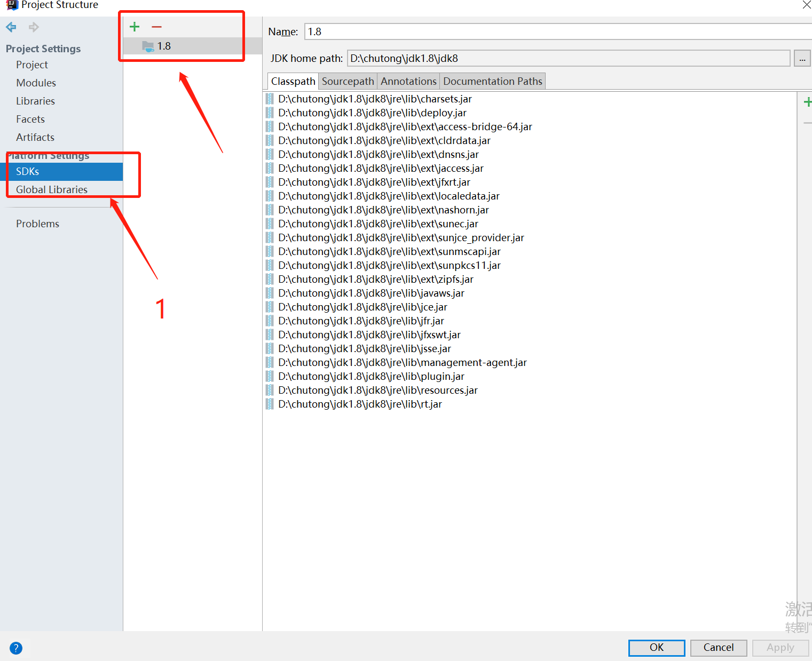The image size is (812, 661).
Task: Switch to the Sourcepath tab
Action: 348,81
